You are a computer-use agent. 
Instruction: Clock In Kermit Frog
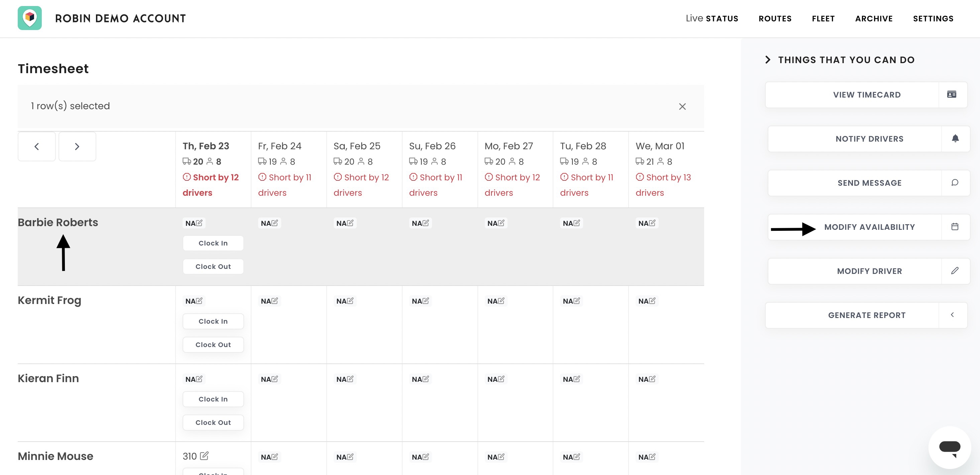click(213, 321)
